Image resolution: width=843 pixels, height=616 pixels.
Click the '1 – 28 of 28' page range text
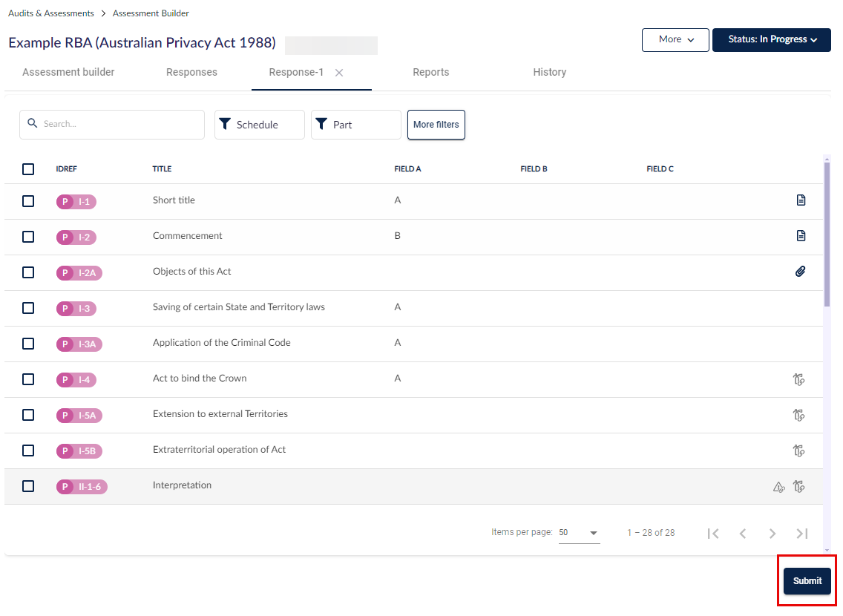pos(651,533)
